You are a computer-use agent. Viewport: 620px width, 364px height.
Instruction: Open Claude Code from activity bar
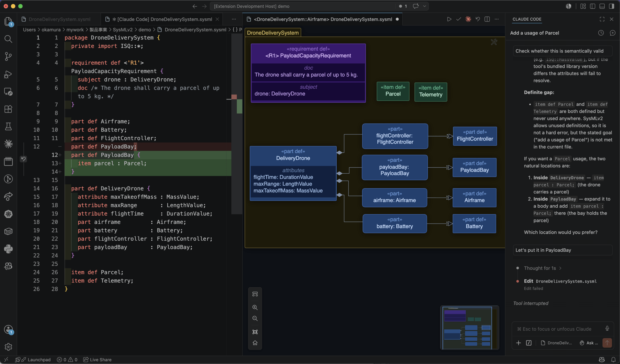pyautogui.click(x=8, y=144)
